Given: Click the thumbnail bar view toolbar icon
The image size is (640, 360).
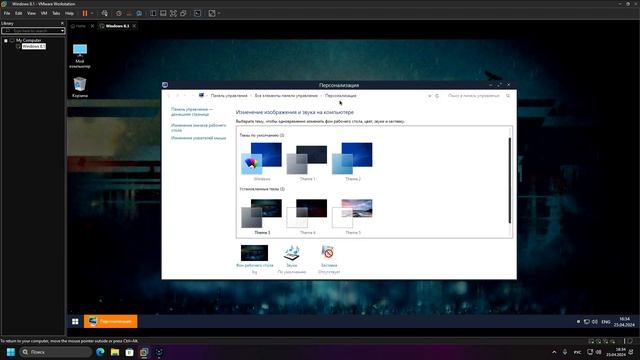Looking at the screenshot, I should [x=163, y=13].
